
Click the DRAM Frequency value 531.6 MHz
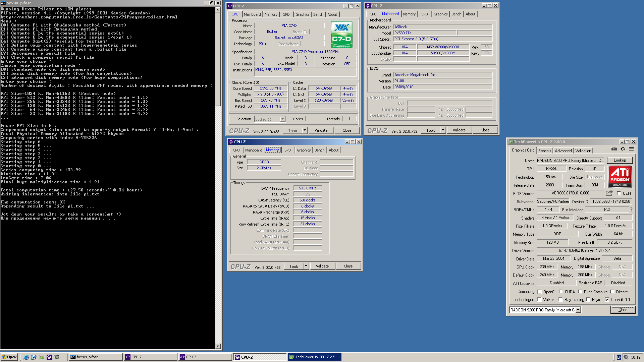coord(308,188)
